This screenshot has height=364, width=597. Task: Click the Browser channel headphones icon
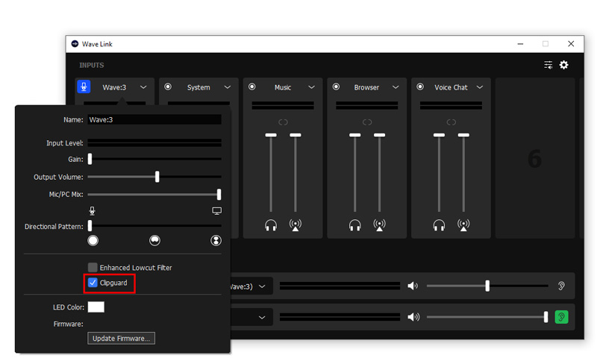click(x=355, y=225)
